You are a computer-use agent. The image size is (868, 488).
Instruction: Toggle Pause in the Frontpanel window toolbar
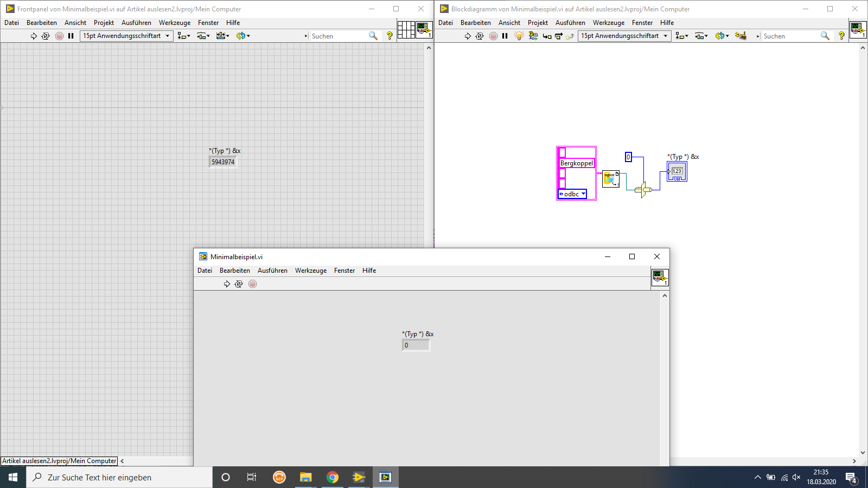pyautogui.click(x=71, y=36)
